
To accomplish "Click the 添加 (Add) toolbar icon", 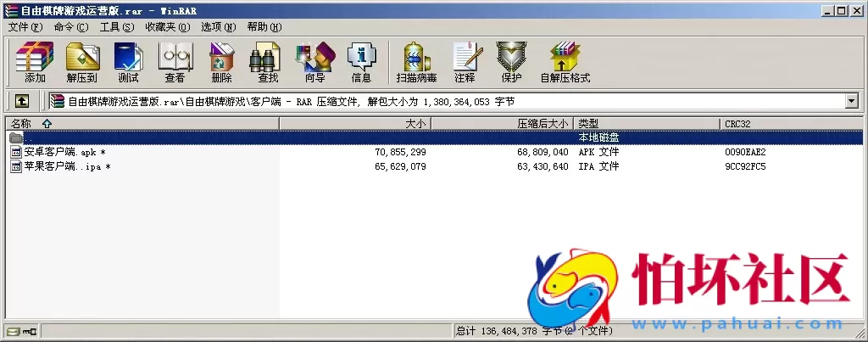I will tap(35, 62).
